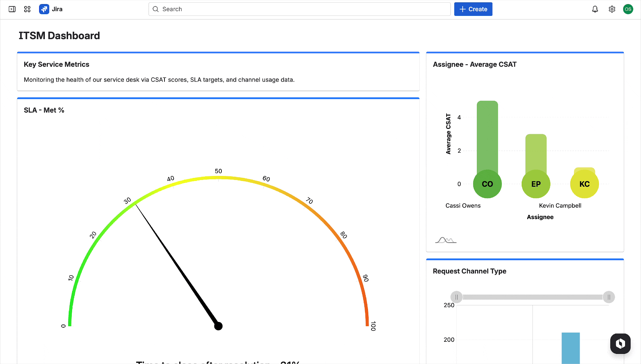Viewport: 641px width, 364px height.
Task: Open the notifications bell
Action: (595, 9)
